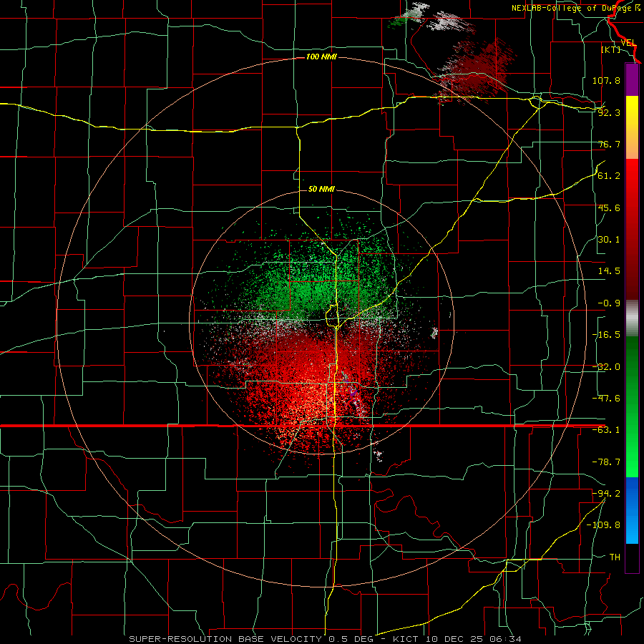
Task: Click the 45.6 velocity scale value
Action: tap(609, 208)
